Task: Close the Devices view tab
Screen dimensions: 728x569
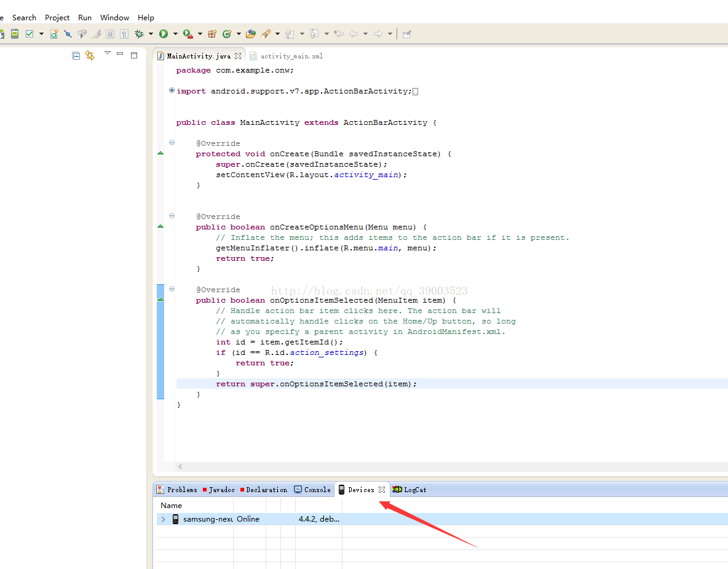Action: (382, 490)
